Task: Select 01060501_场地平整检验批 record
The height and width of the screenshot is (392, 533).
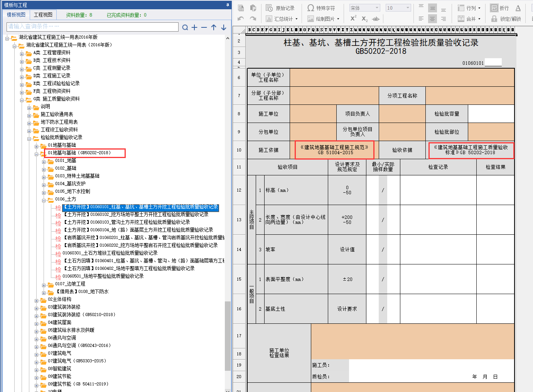Action: click(103, 276)
